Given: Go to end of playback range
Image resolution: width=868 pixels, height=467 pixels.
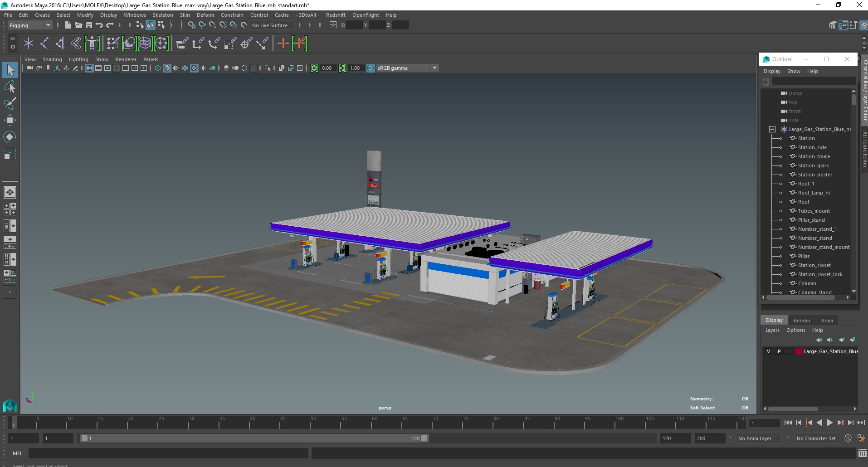Looking at the screenshot, I should pyautogui.click(x=861, y=423).
